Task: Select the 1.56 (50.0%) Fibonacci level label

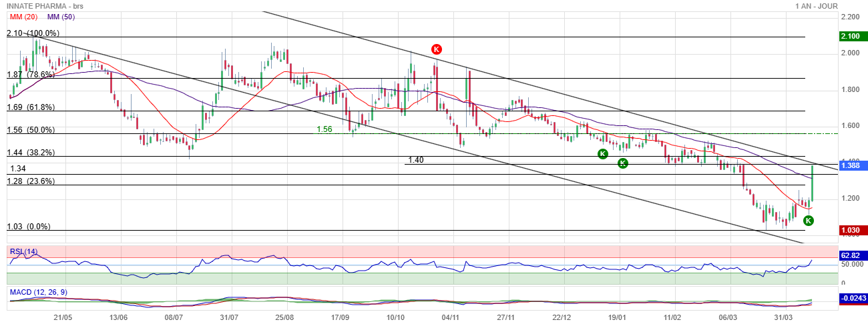Action: click(31, 130)
